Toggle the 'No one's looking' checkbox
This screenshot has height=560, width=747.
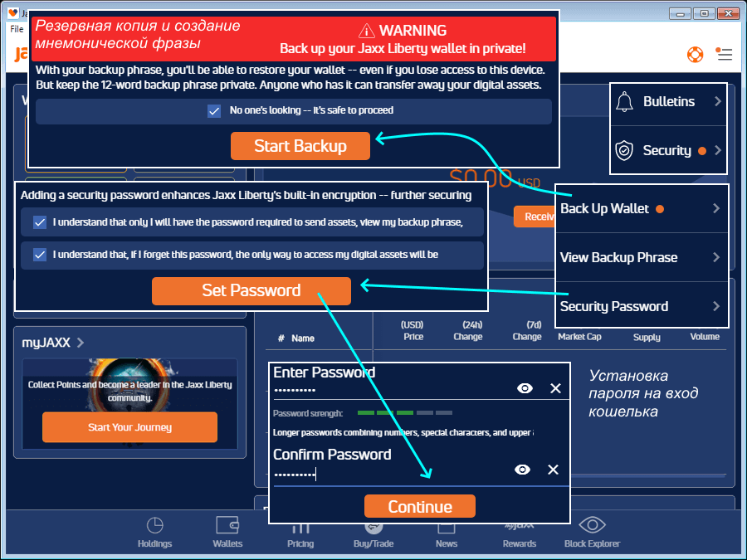click(214, 110)
